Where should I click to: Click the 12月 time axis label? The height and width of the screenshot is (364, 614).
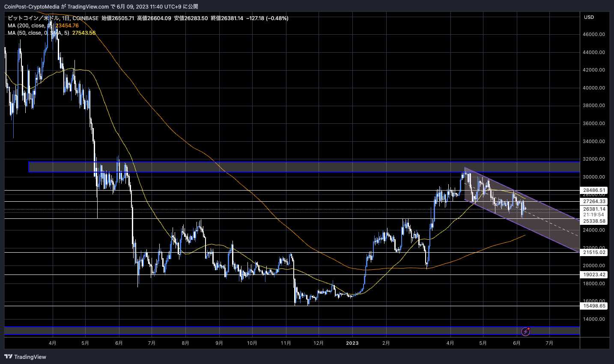(319, 343)
